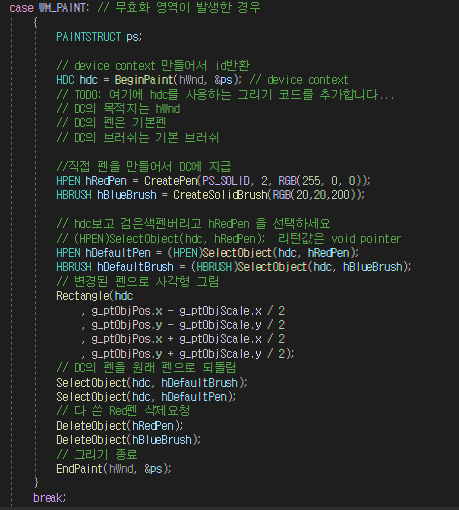
Task: Click the line 'g_ptObjPos.y - g_ptObjScale.y / 2'
Action: click(188, 325)
